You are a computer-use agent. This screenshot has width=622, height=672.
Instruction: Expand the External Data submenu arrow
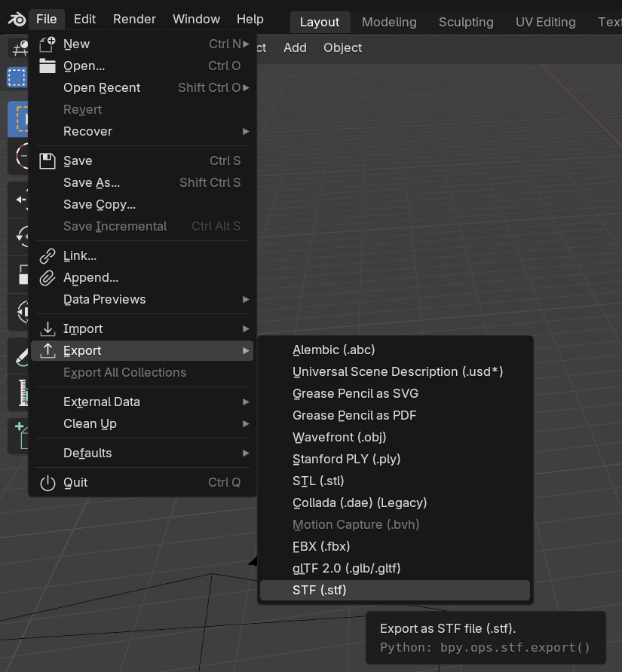point(246,402)
